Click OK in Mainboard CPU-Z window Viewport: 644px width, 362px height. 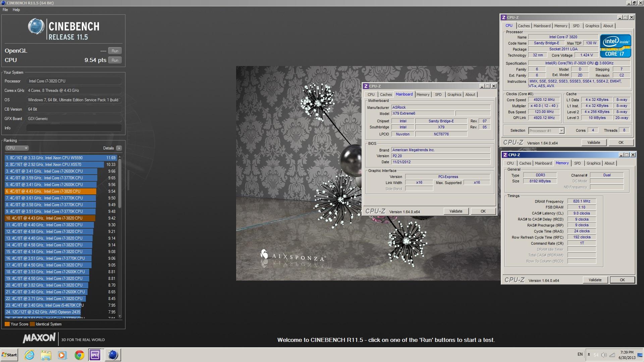pos(483,211)
